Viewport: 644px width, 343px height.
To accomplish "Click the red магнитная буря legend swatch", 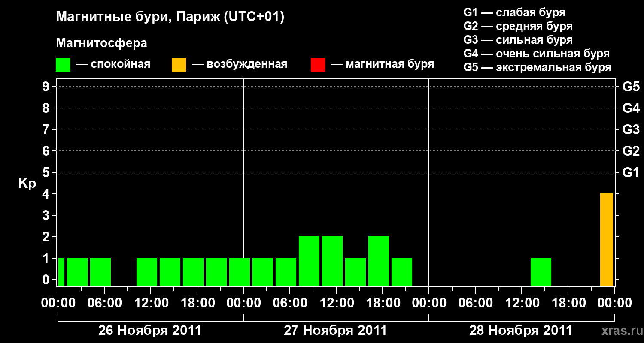I will point(318,65).
